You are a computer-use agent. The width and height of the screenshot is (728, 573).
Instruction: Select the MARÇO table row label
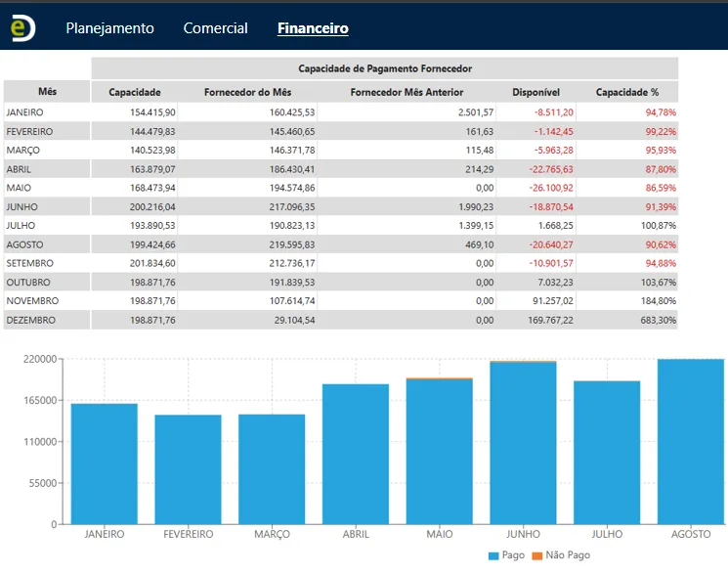pos(23,151)
